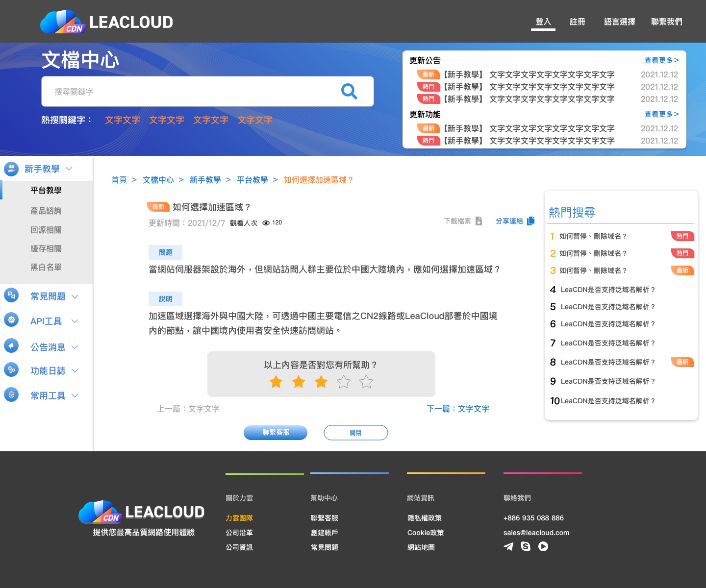This screenshot has height=588, width=706.
Task: Expand the 常見問題 sidebar section
Action: [x=75, y=296]
